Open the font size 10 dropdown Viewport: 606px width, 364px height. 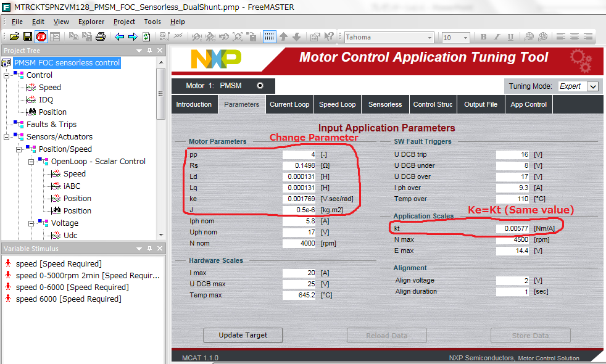(465, 38)
